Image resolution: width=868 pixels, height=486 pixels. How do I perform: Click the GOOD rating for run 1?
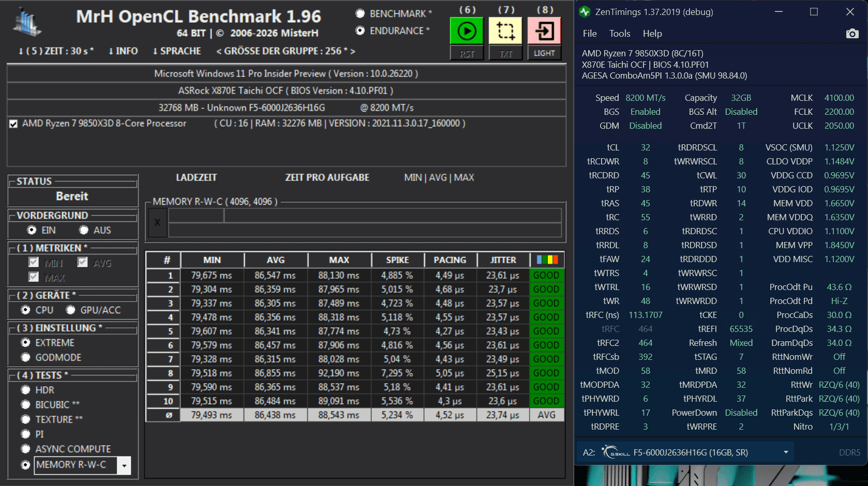pyautogui.click(x=546, y=276)
